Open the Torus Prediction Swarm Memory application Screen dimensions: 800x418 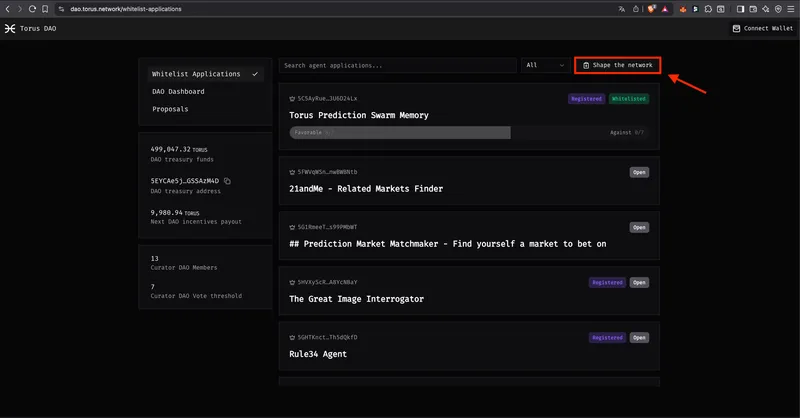(x=359, y=115)
